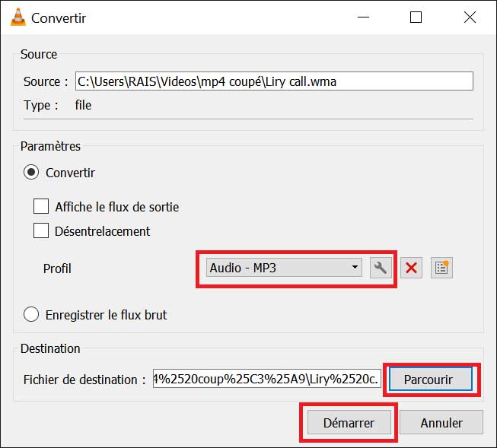Click the 'file' type value
Image resolution: width=497 pixels, height=448 pixels.
(x=83, y=105)
